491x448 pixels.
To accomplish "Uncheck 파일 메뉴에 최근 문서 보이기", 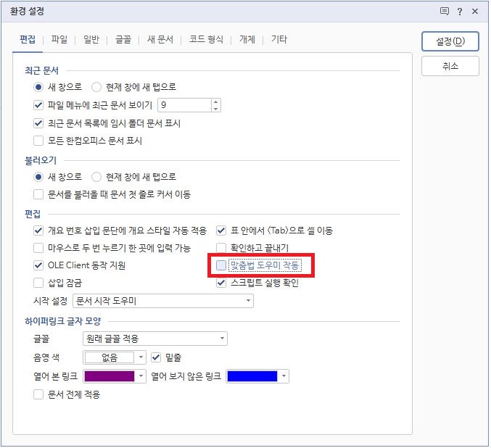I will pos(38,105).
